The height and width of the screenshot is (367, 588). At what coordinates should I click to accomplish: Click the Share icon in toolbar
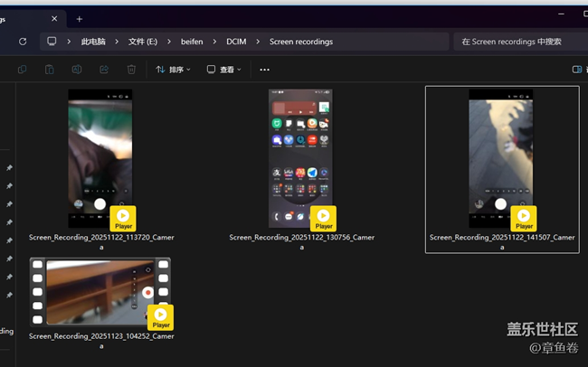pyautogui.click(x=104, y=70)
